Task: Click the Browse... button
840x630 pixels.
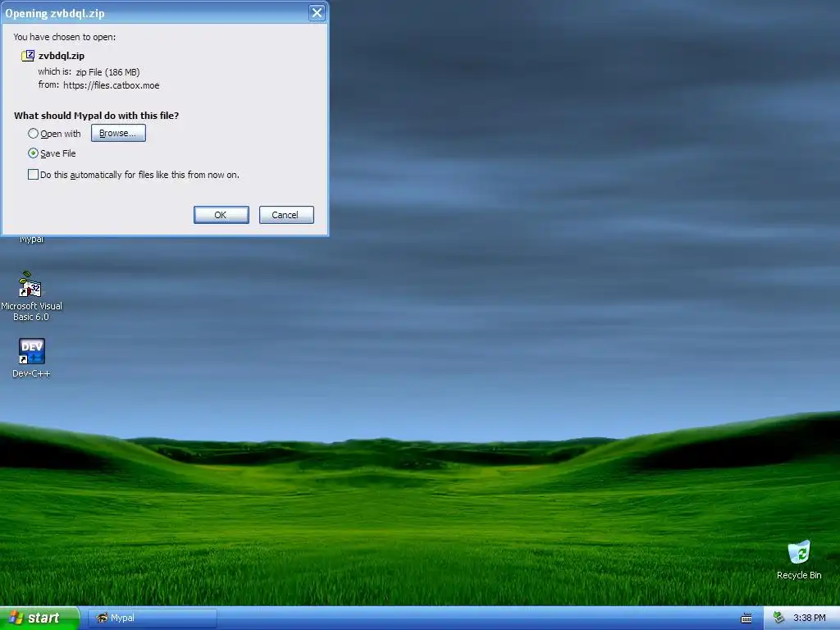Action: (118, 133)
